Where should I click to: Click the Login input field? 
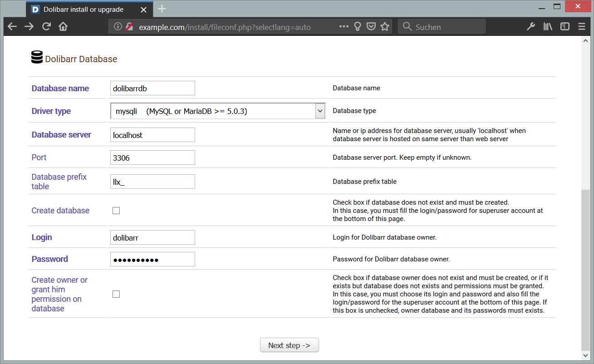tap(152, 237)
